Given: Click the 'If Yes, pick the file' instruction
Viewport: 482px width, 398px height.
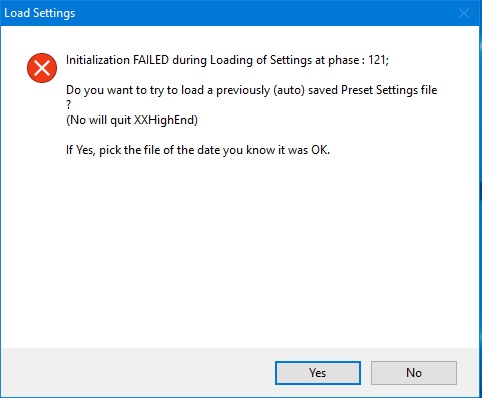Looking at the screenshot, I should point(198,150).
